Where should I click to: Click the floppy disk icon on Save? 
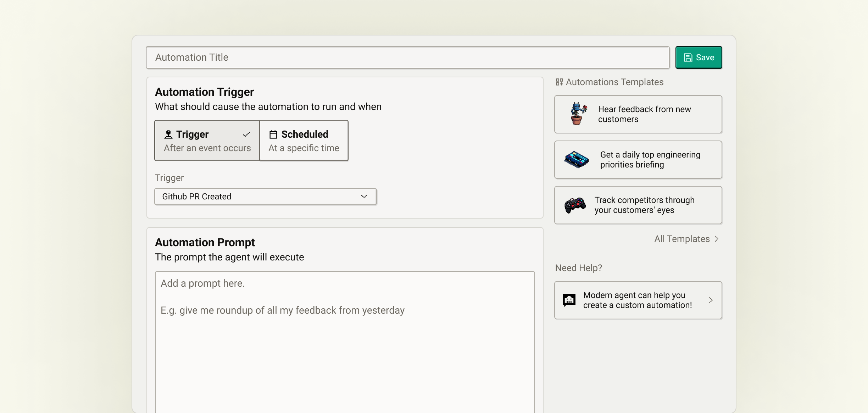pos(688,57)
